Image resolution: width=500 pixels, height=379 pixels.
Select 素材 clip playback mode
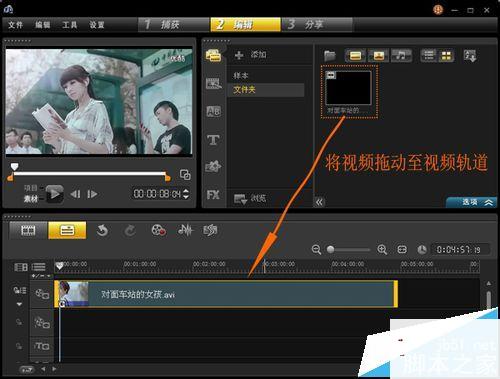pos(31,199)
